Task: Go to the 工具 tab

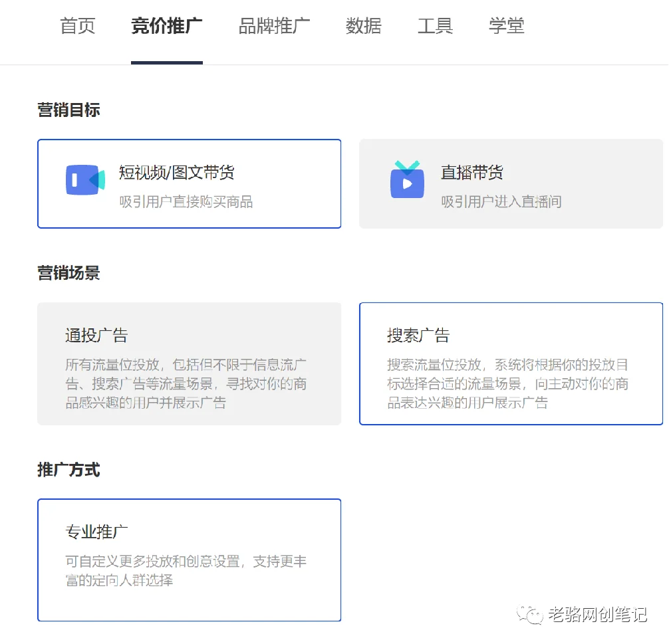Action: [x=435, y=26]
